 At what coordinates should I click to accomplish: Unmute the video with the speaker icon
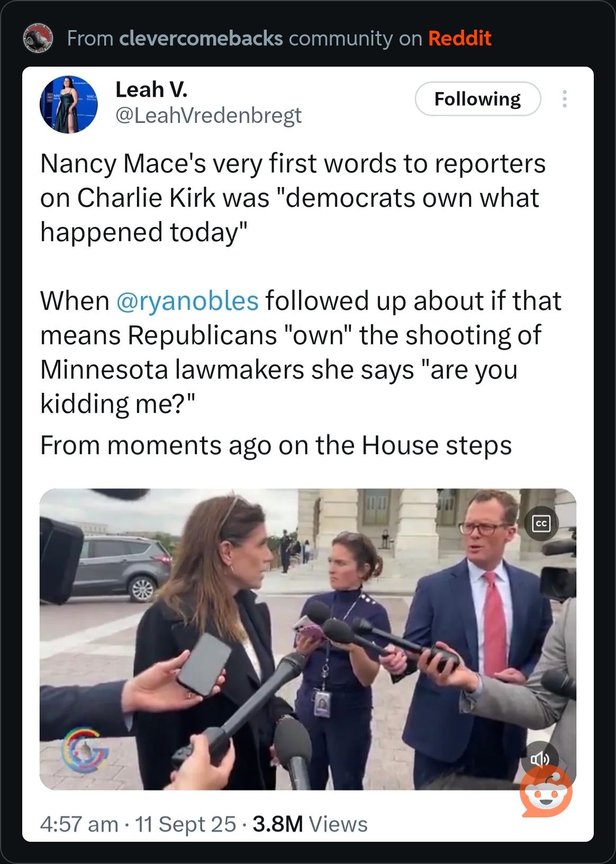[539, 759]
